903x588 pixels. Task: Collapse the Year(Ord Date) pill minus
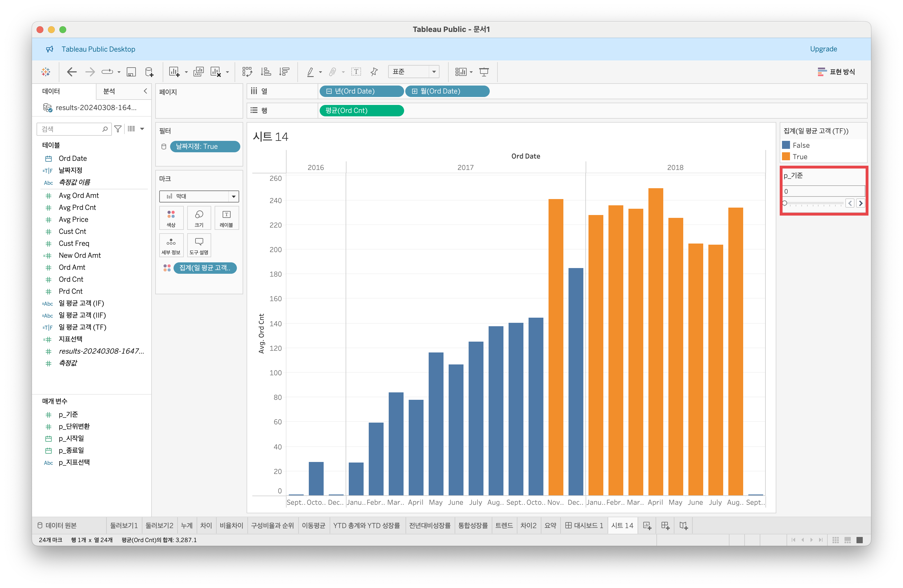329,91
